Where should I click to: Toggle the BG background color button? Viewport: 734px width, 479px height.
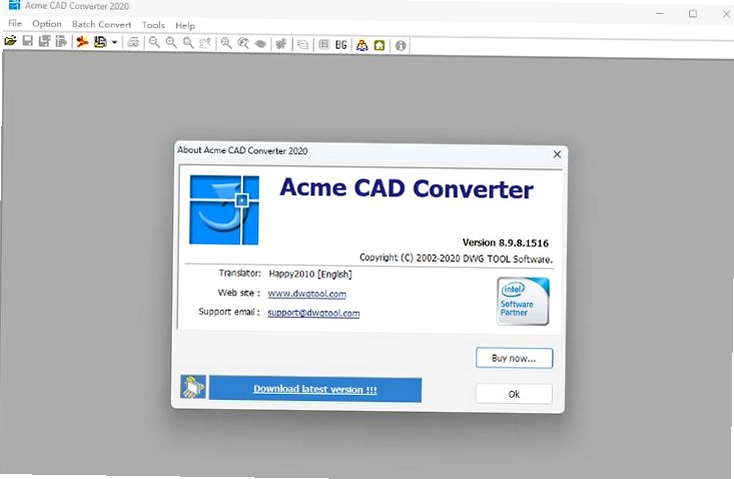tap(341, 45)
